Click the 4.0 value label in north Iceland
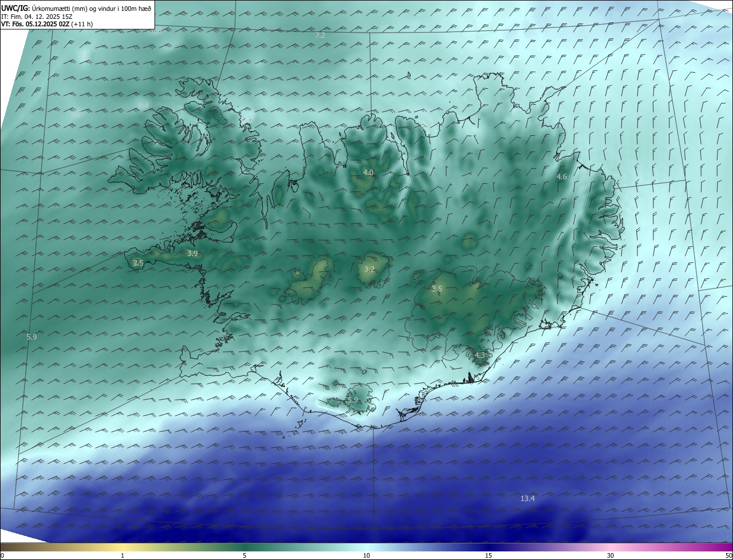 point(368,172)
